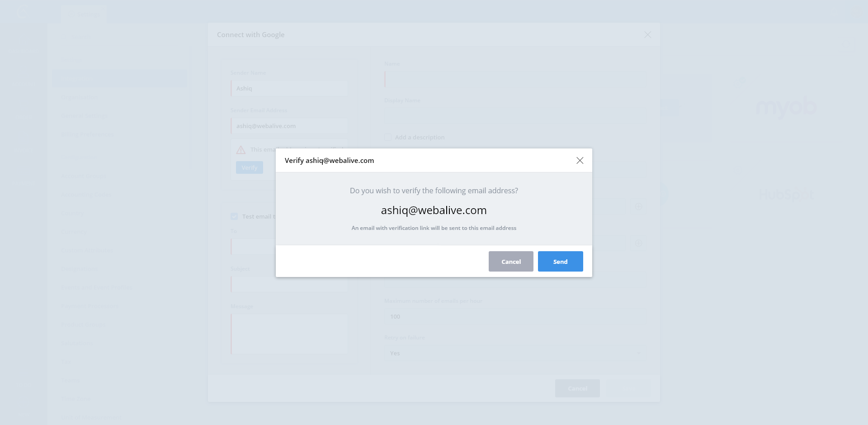The height and width of the screenshot is (425, 868).
Task: Click the myob integration logo
Action: pos(786,107)
